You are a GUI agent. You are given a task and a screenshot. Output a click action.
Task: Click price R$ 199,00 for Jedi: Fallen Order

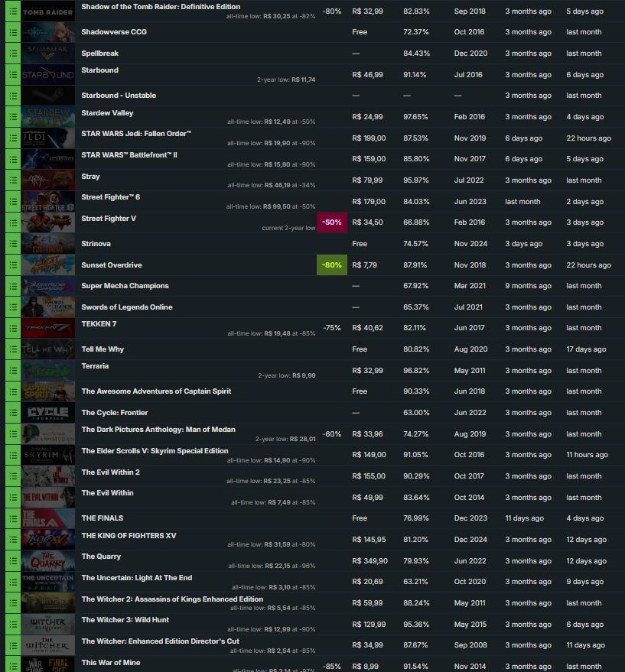(x=369, y=138)
